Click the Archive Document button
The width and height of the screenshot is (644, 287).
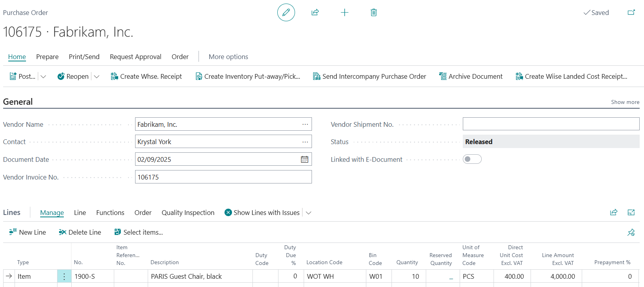tap(471, 76)
